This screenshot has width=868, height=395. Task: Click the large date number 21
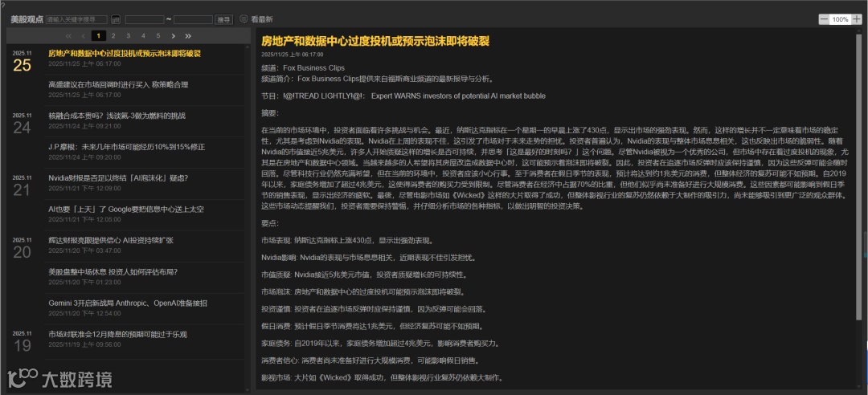coord(23,189)
